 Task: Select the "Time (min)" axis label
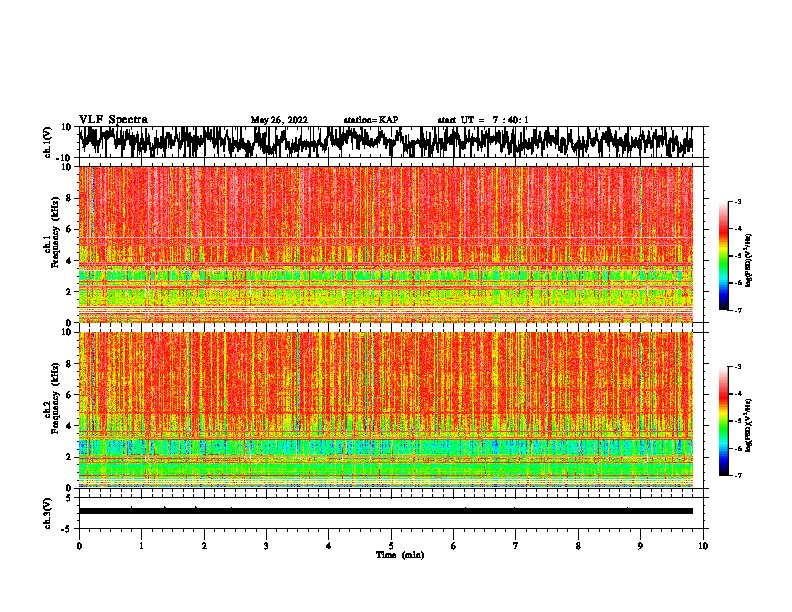click(400, 555)
